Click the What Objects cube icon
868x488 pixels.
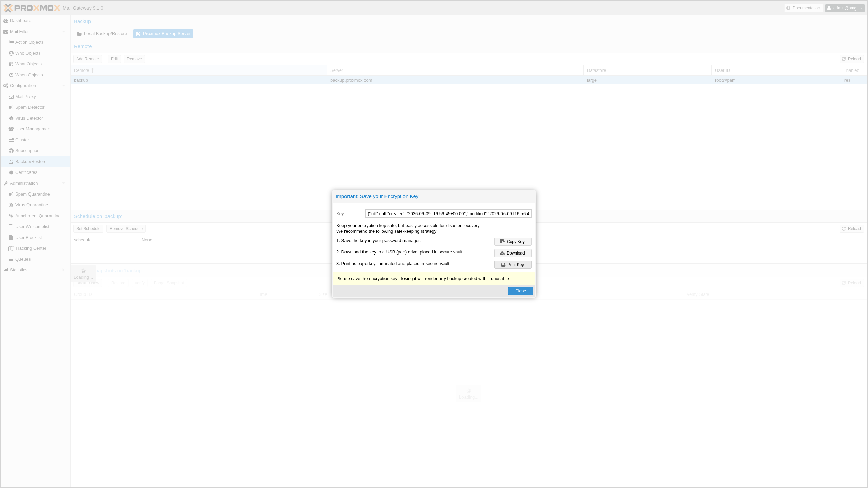[11, 64]
